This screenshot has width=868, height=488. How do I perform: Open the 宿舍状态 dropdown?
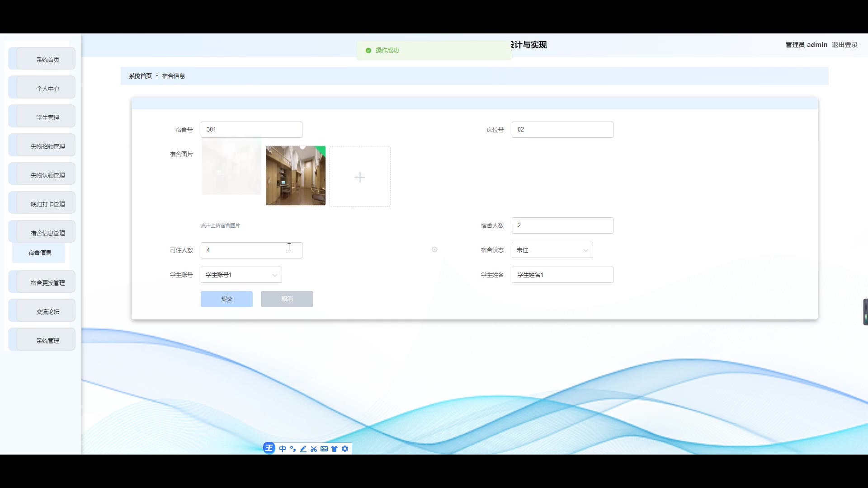[552, 250]
